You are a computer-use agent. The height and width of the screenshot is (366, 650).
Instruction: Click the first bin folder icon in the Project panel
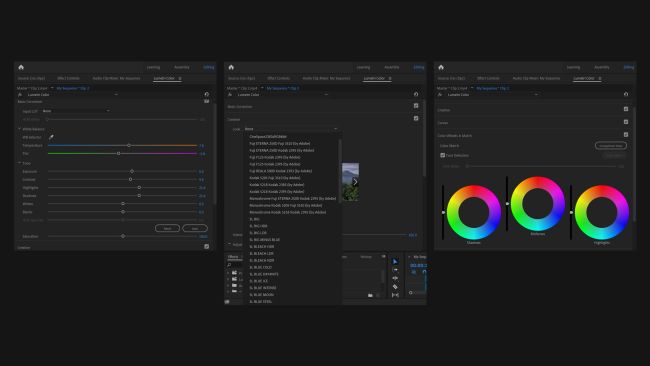tap(234, 273)
